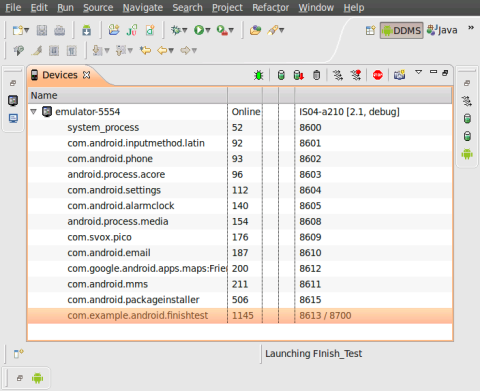Screen dimensions: 480x391
Task: Open the Next Annotation dropdown arrow
Action: 107,51
